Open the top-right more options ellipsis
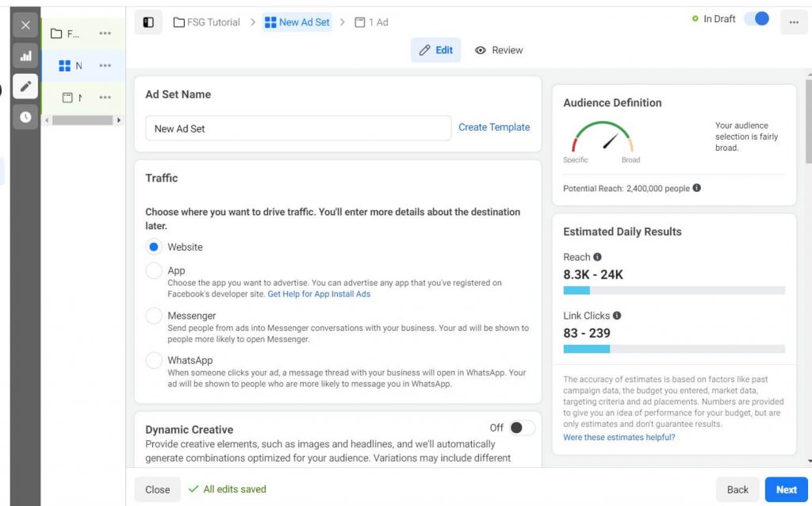 point(794,22)
